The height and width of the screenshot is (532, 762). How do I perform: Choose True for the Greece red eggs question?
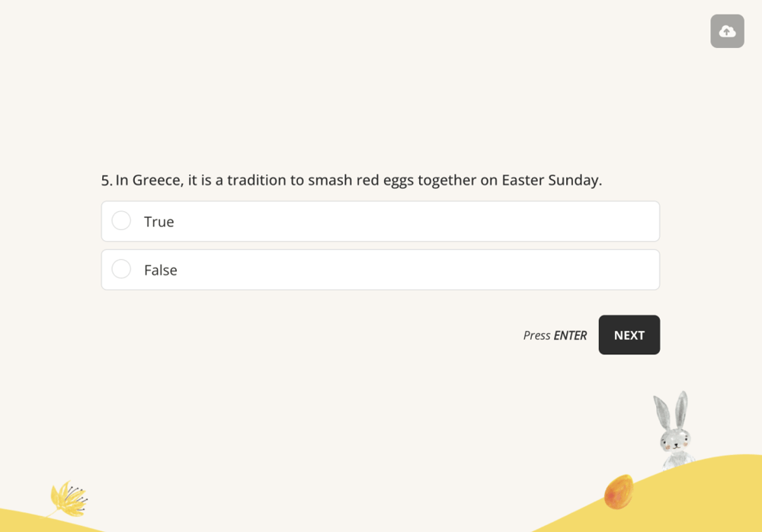point(380,221)
